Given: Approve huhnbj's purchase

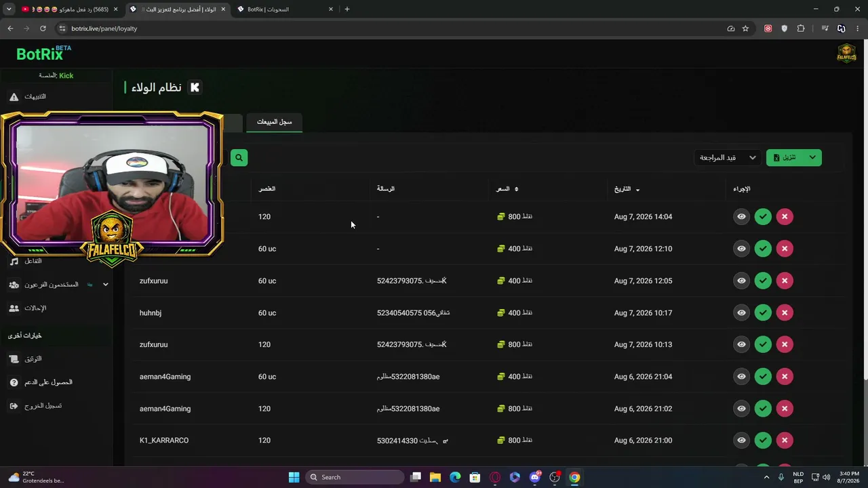Looking at the screenshot, I should coord(763,312).
